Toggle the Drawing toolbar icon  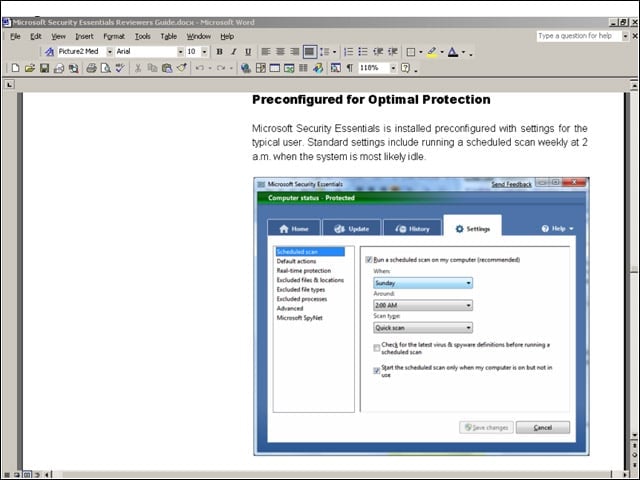pyautogui.click(x=318, y=68)
